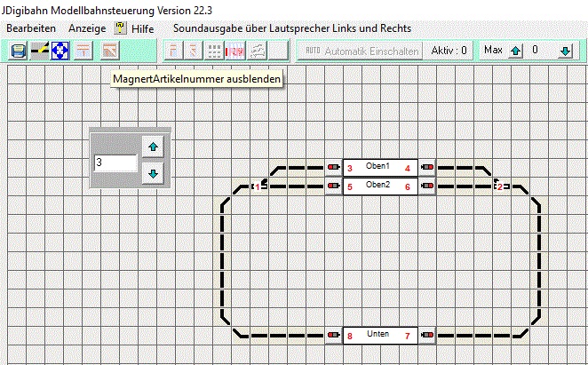Click feedback contact number 7 in Unten
The image size is (588, 365).
(x=408, y=336)
